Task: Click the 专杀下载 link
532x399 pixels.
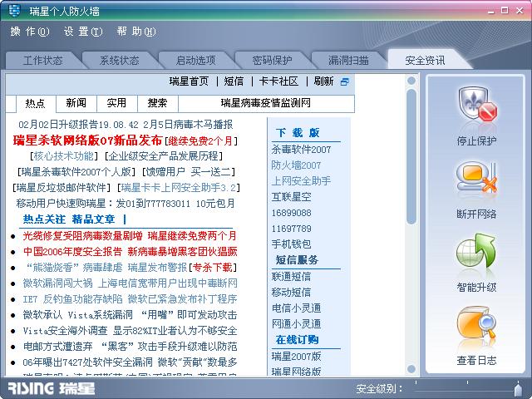Action: pos(213,268)
